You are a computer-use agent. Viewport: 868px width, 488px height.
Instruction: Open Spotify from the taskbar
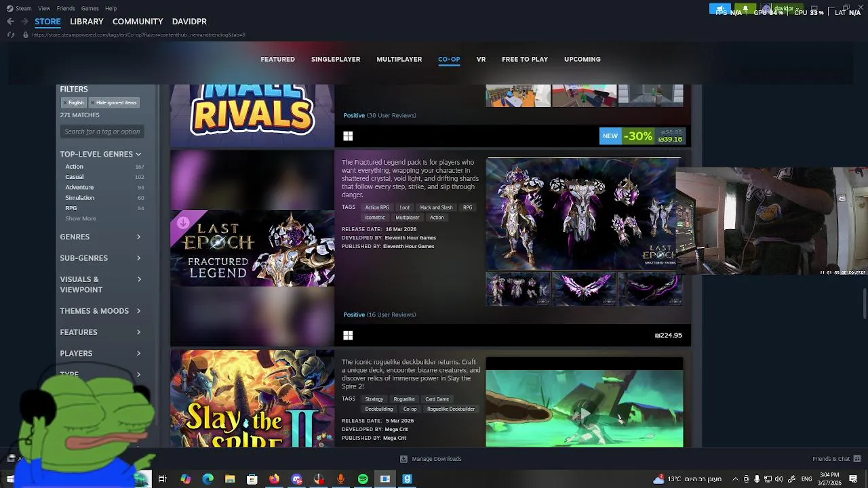pyautogui.click(x=363, y=479)
